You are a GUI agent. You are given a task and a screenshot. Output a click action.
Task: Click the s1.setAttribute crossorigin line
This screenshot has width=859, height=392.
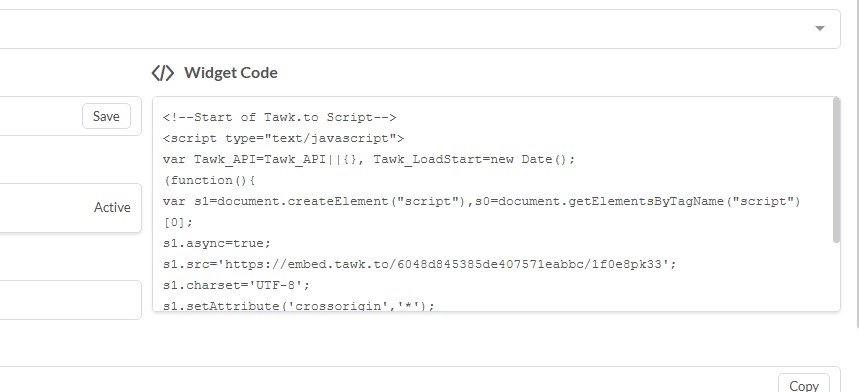(x=299, y=305)
